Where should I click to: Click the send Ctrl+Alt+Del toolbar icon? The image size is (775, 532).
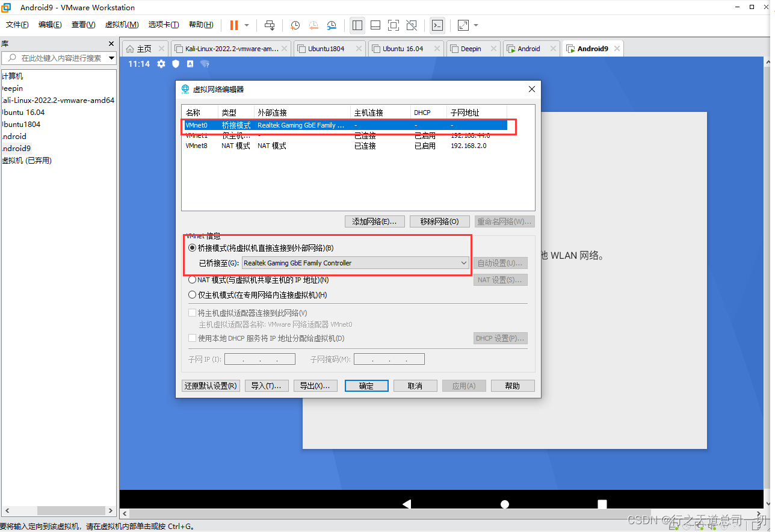(x=270, y=25)
